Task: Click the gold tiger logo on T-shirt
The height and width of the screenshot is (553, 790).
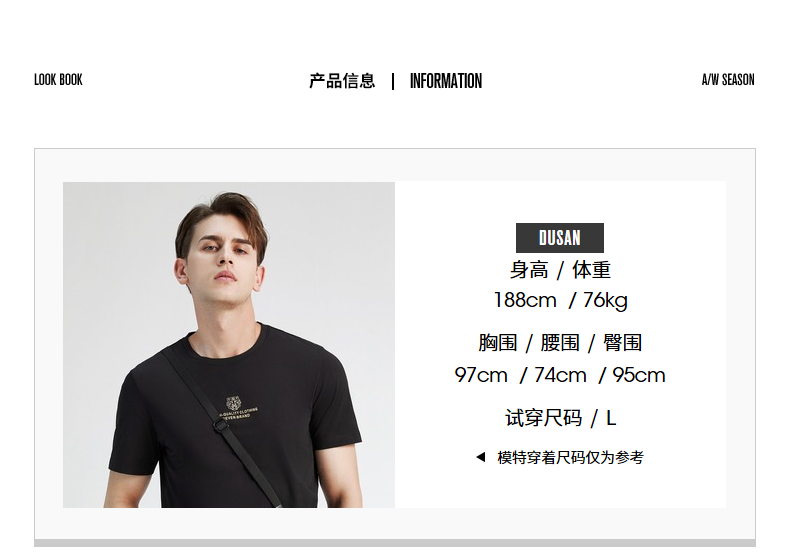Action: [233, 403]
